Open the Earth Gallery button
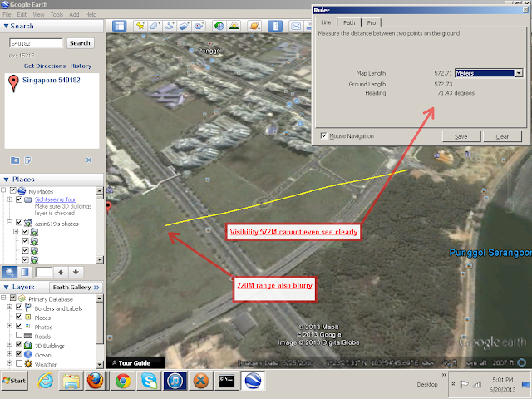 [x=76, y=288]
